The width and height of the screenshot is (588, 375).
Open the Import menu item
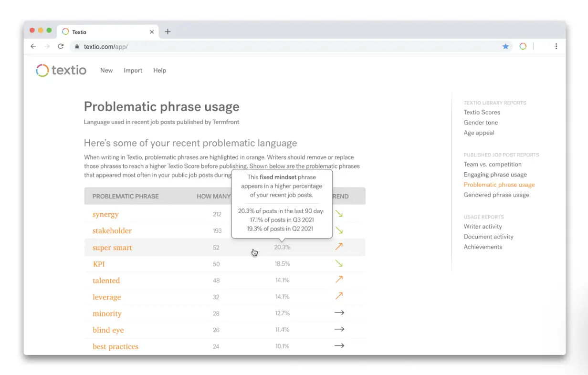tap(133, 71)
